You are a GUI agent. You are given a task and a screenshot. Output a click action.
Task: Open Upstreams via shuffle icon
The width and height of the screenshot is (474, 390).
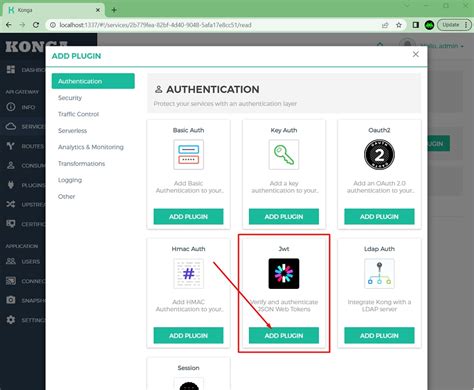tap(11, 204)
